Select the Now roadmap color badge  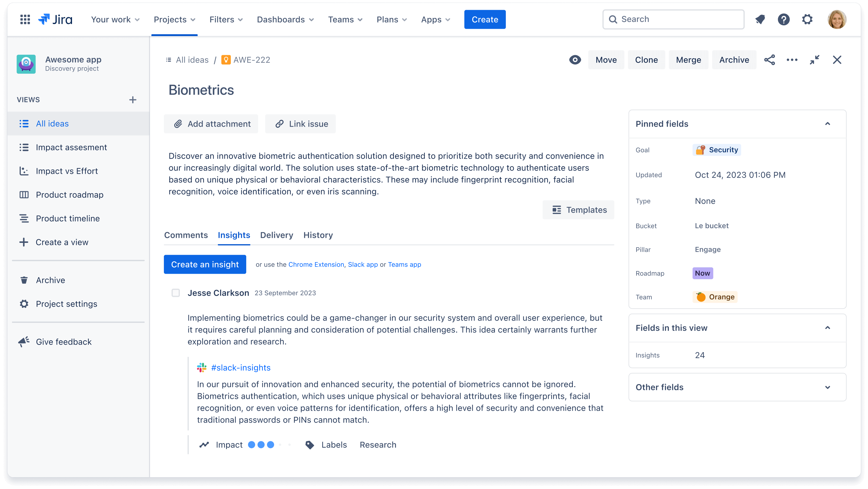pyautogui.click(x=702, y=273)
